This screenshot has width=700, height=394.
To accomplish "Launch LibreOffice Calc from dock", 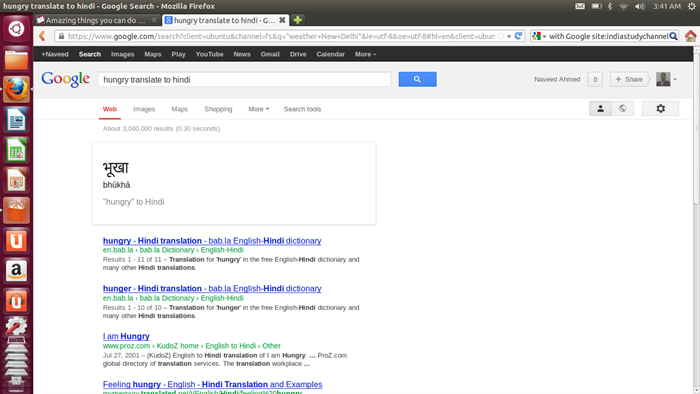I will tap(17, 150).
